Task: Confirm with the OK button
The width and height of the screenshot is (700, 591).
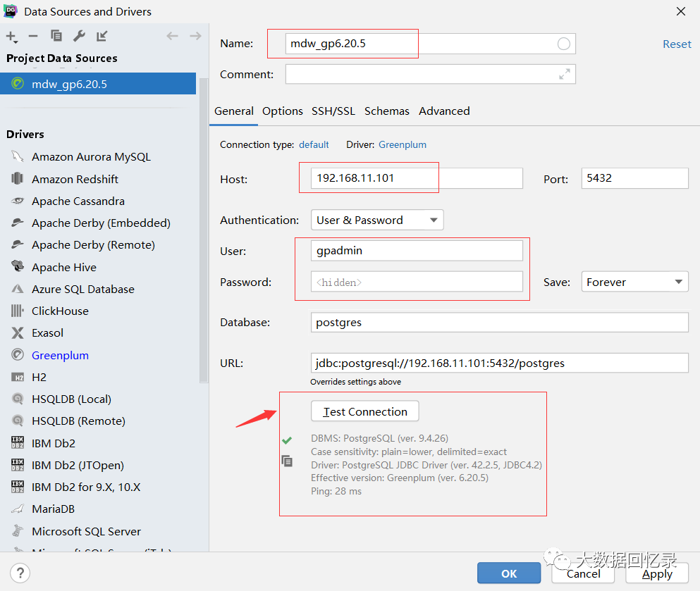Action: coord(509,573)
